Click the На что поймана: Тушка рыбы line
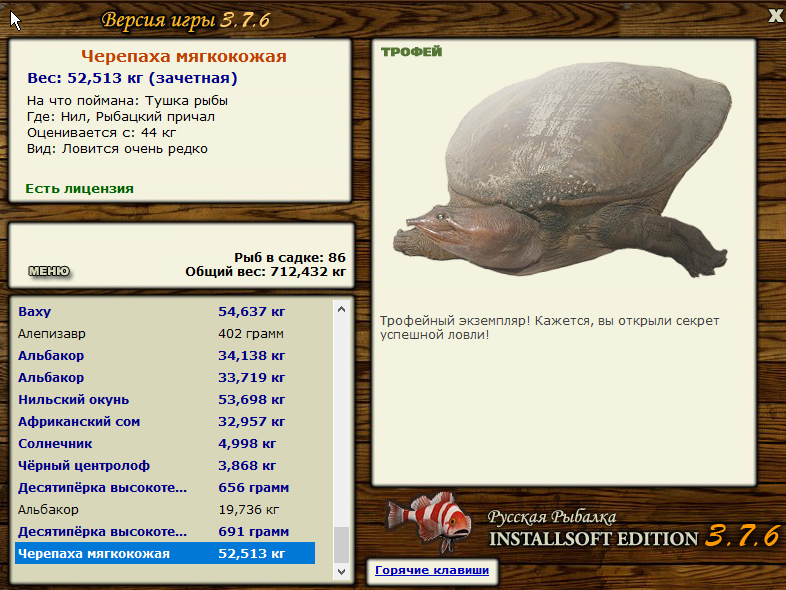This screenshot has height=590, width=786. [127, 101]
